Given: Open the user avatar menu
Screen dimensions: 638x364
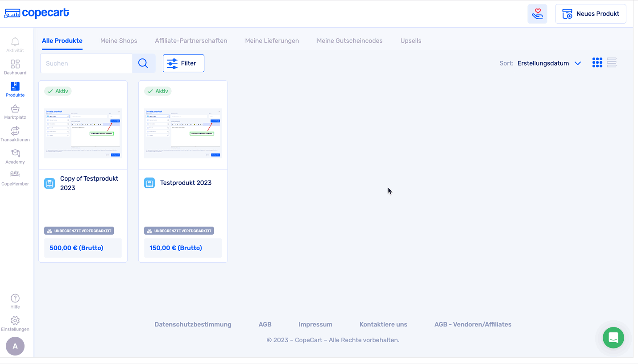Looking at the screenshot, I should (x=15, y=346).
